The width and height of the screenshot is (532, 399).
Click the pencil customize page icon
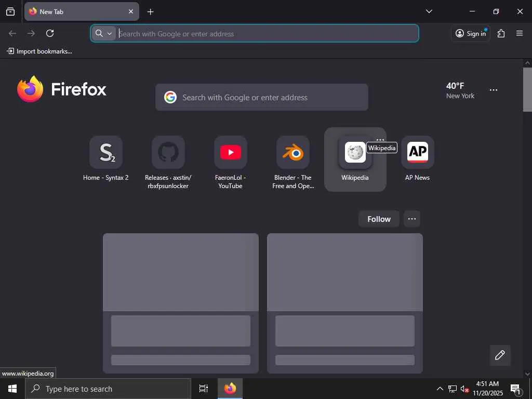500,355
